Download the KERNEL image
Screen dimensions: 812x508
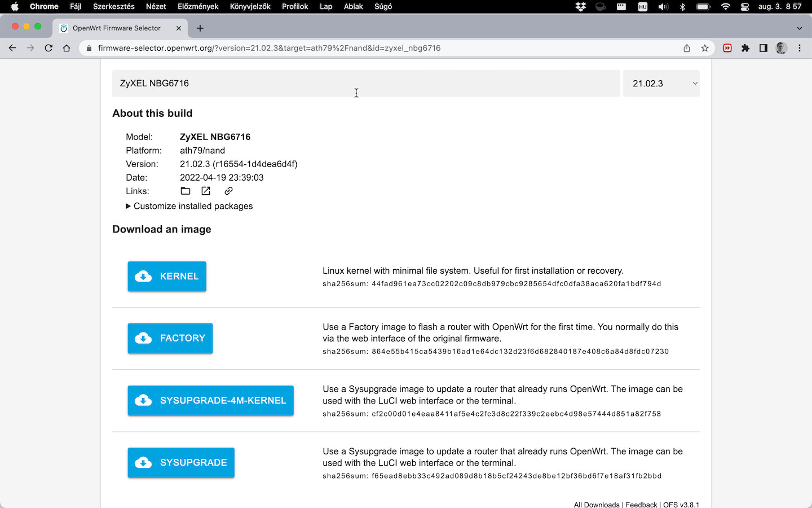click(x=167, y=277)
